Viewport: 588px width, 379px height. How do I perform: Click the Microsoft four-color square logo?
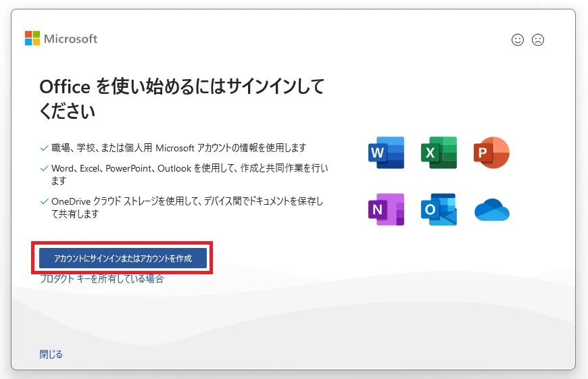(x=32, y=39)
